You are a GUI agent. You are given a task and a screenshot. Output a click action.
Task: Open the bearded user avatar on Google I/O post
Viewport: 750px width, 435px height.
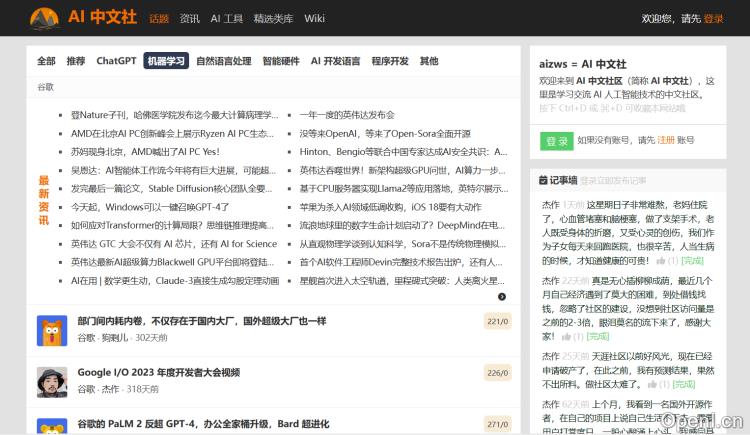(x=52, y=381)
